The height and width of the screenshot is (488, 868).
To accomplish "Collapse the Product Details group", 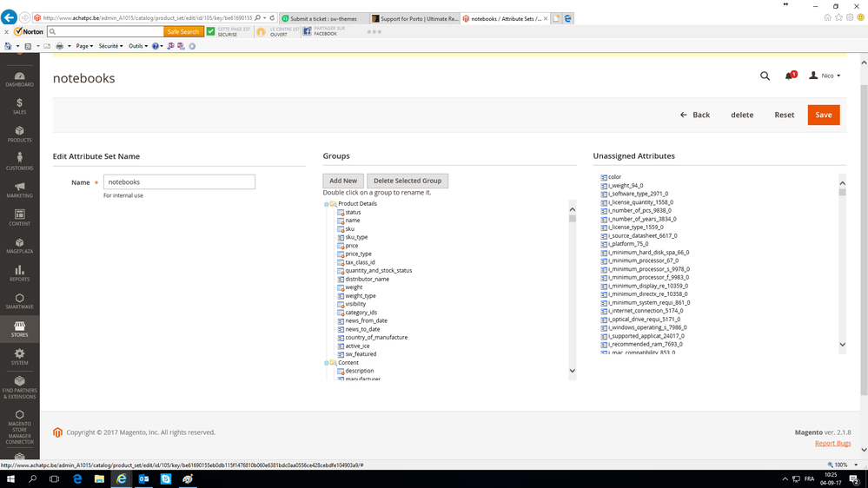I will (326, 204).
